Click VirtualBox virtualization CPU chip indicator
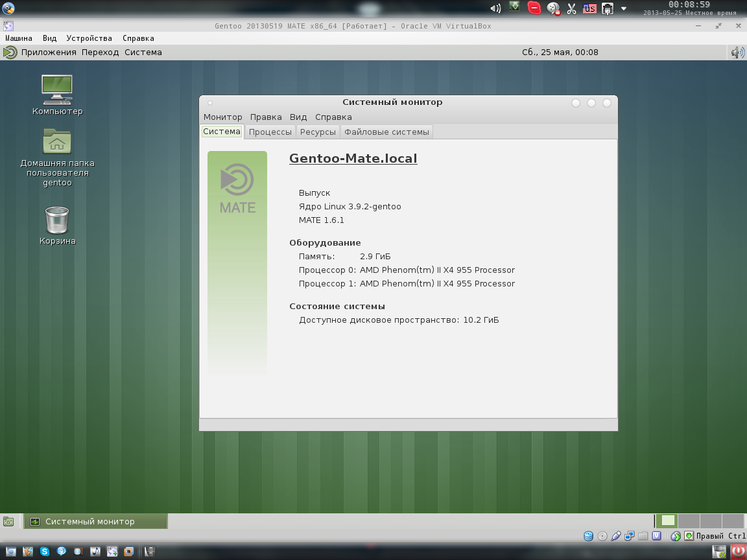This screenshot has width=747, height=560. click(656, 536)
